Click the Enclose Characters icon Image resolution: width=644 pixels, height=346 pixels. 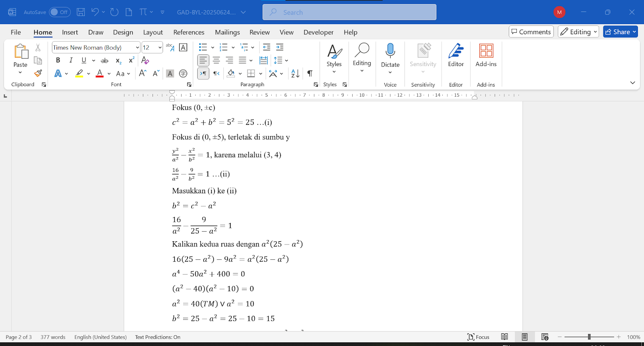(183, 73)
